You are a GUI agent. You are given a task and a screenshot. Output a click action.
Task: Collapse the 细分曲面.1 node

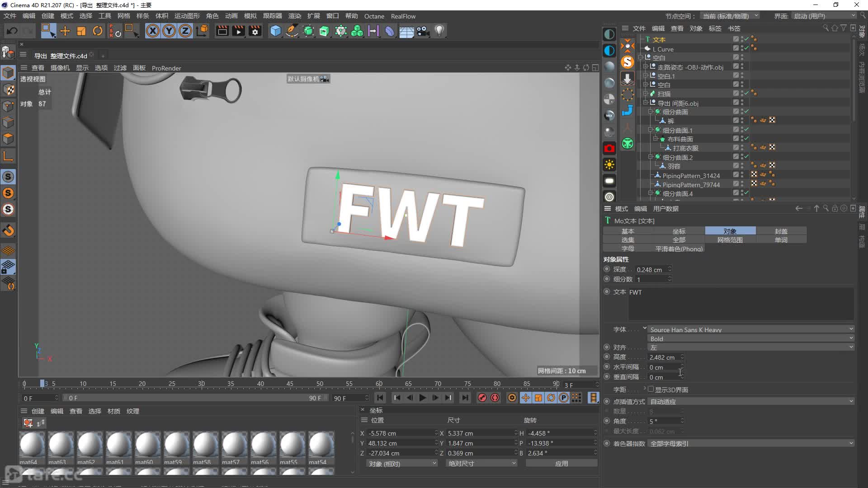(650, 130)
